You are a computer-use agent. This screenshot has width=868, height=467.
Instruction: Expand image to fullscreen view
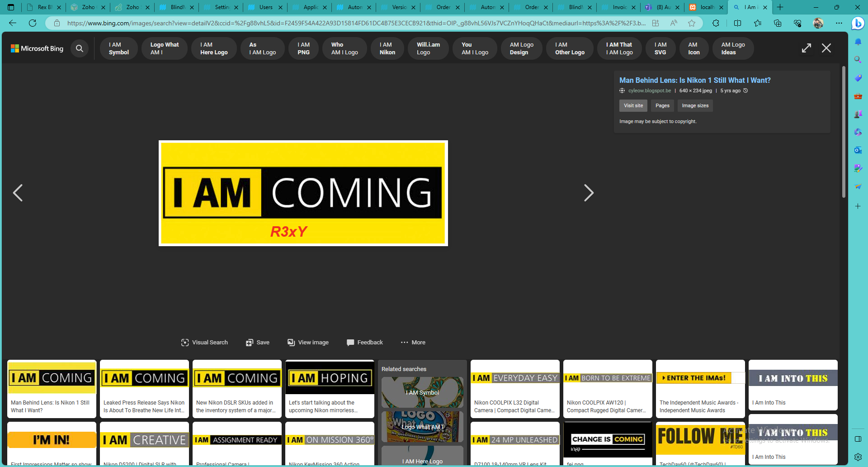[806, 48]
